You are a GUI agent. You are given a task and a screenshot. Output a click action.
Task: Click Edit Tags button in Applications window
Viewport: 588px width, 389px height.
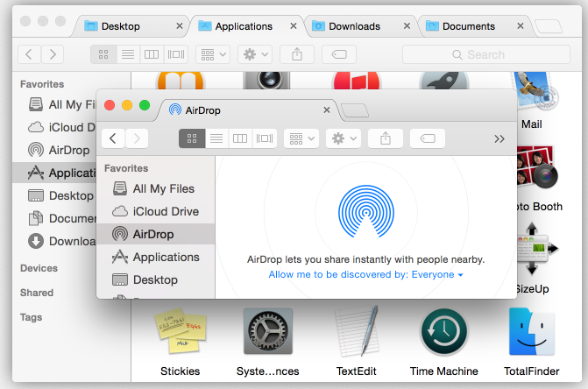[339, 54]
